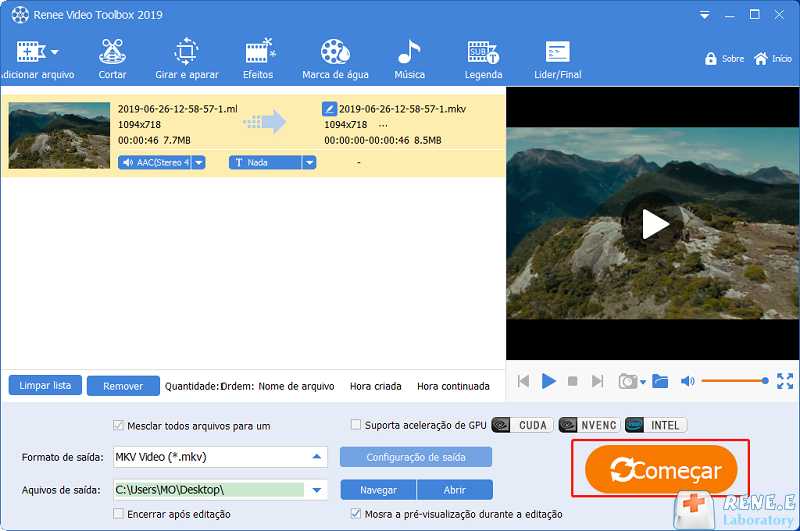Click Configuração de saída button
Screen dimensions: 800x531
pyautogui.click(x=416, y=457)
